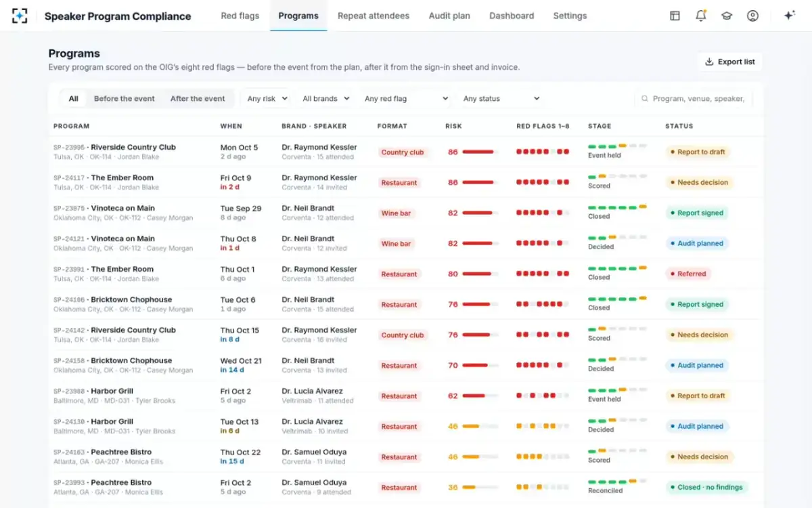Click the Referred status badge
Image resolution: width=812 pixels, height=508 pixels.
click(687, 274)
